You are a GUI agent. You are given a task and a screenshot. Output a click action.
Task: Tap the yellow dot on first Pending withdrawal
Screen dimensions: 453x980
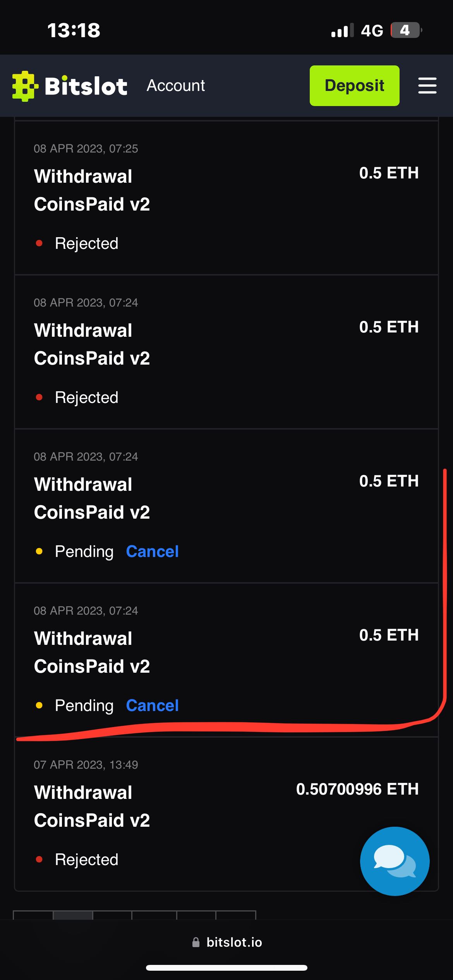click(x=39, y=552)
